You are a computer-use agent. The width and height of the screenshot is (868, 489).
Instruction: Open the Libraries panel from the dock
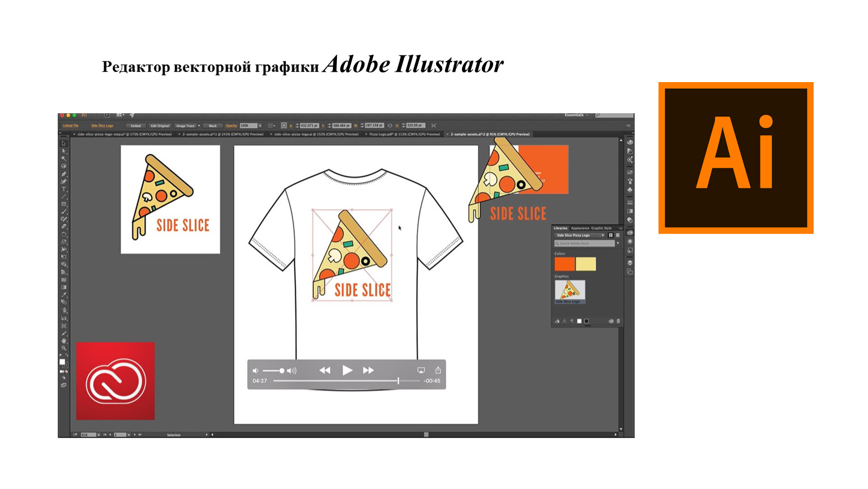pos(630,233)
